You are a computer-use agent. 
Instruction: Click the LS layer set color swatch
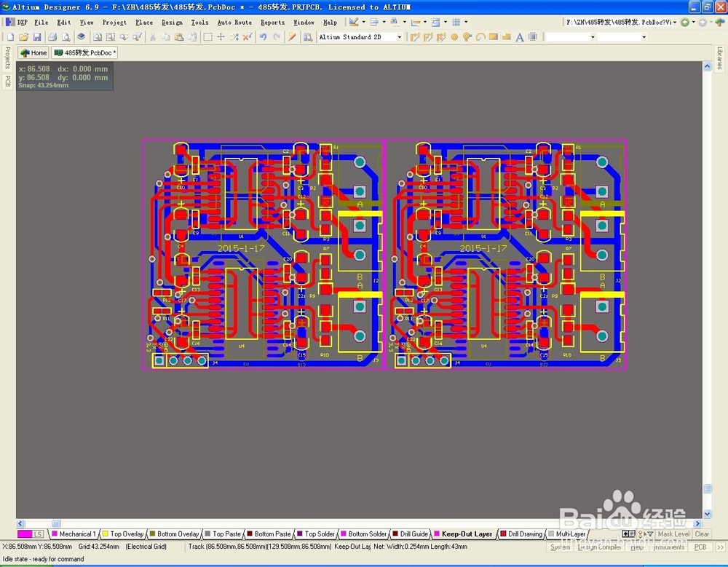(x=25, y=534)
